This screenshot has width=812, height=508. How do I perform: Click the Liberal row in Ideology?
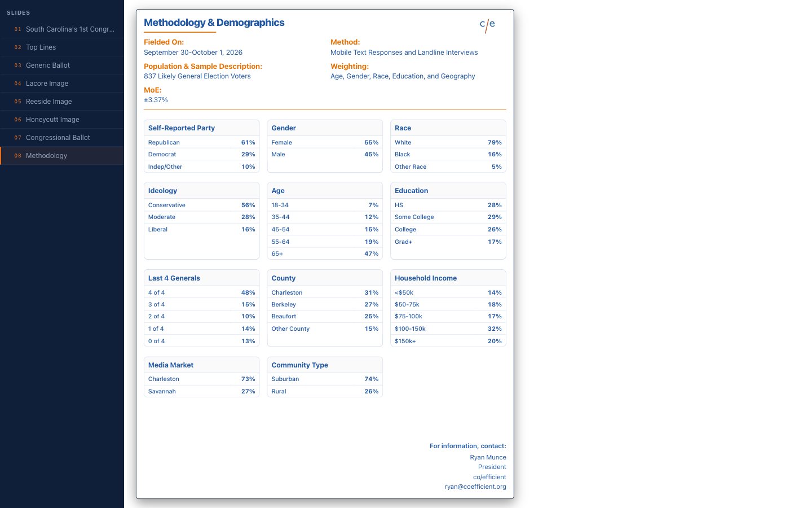coord(202,229)
